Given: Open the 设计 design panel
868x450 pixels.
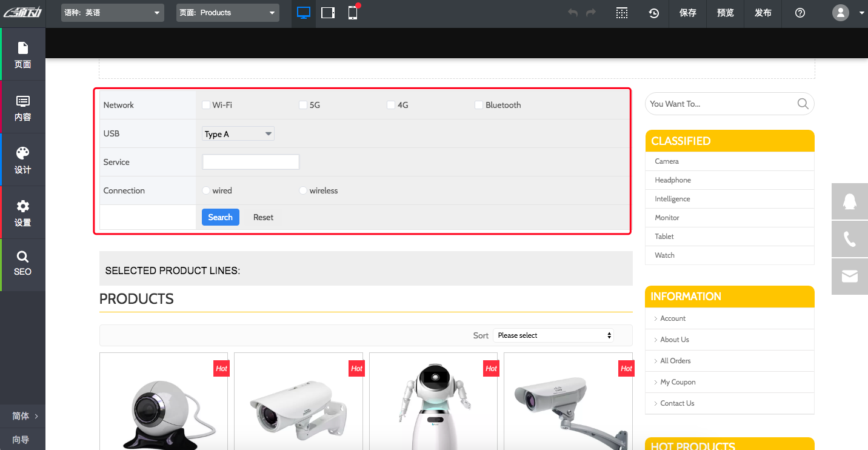Looking at the screenshot, I should coord(22,160).
